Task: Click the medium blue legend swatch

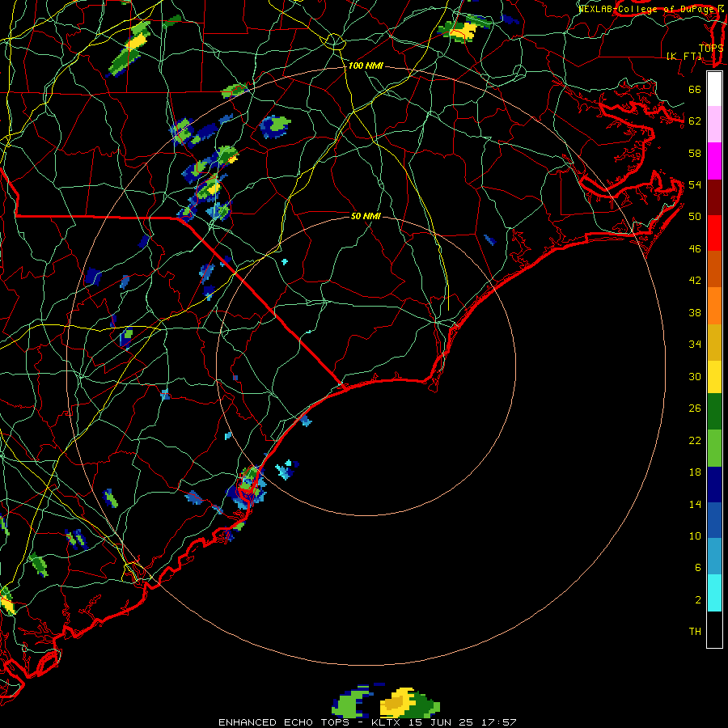Action: (714, 520)
